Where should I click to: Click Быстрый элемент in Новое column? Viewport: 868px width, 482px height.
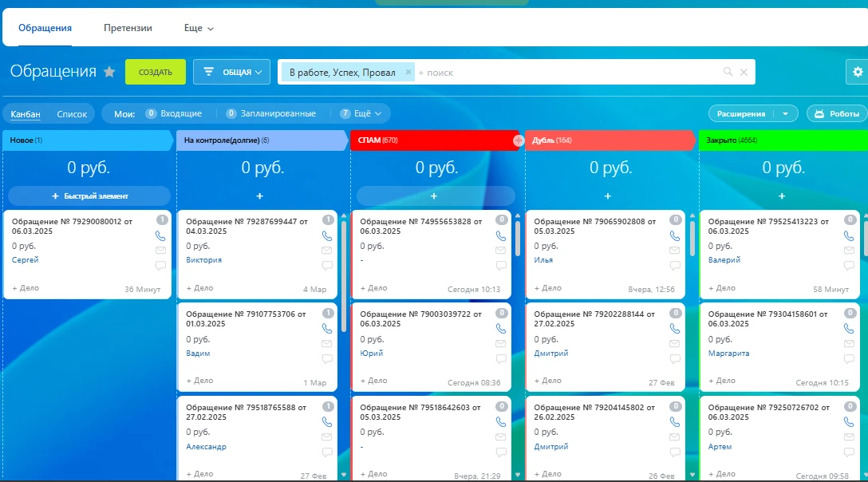[x=89, y=196]
